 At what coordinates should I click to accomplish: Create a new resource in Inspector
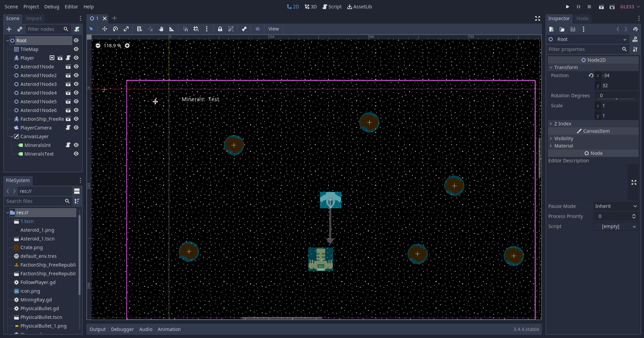551,29
